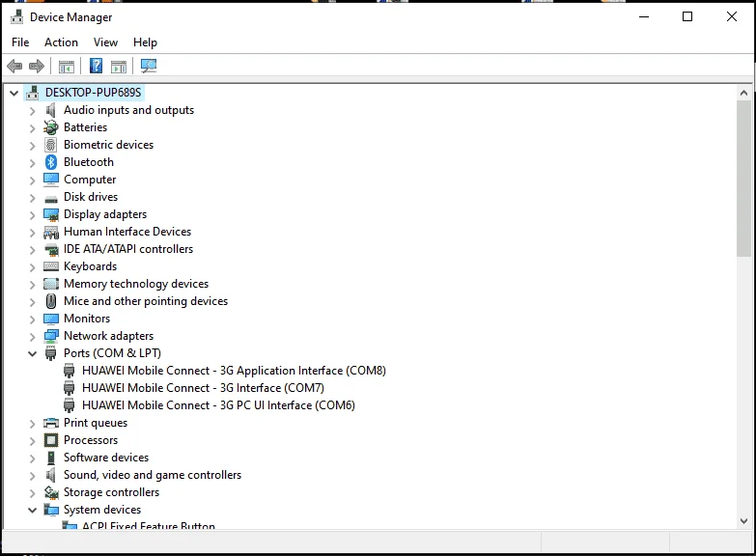Click the Audio inputs and outputs speaker icon

[50, 110]
